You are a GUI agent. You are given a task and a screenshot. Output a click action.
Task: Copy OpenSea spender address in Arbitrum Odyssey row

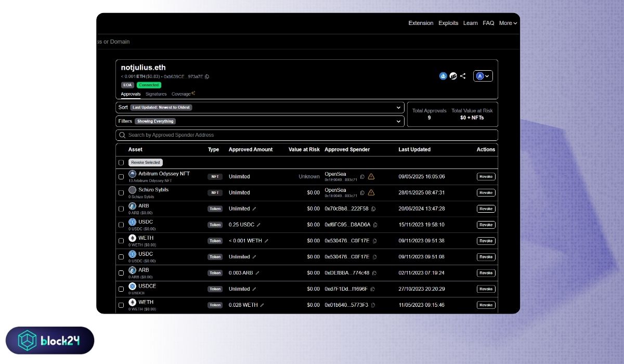(362, 177)
